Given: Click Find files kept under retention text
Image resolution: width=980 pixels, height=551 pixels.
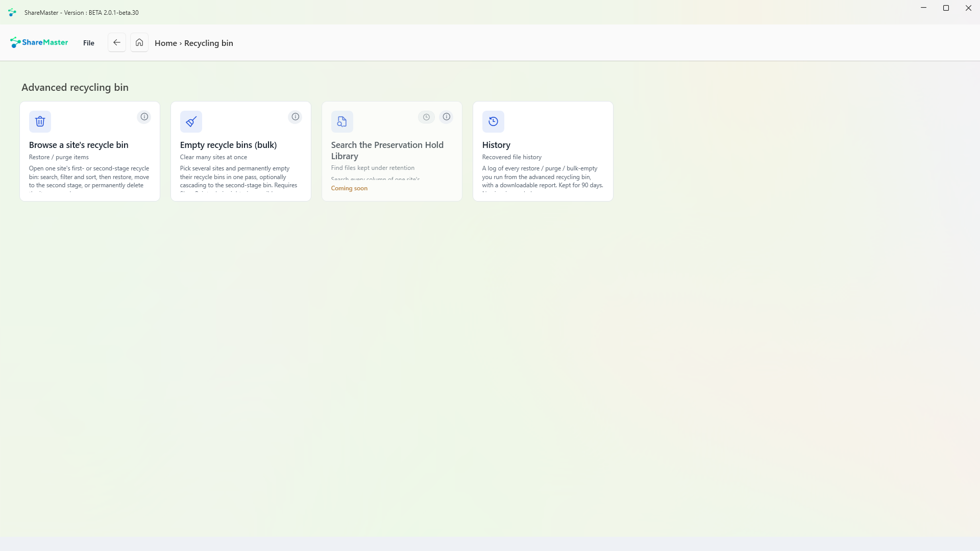Looking at the screenshot, I should pos(373,168).
